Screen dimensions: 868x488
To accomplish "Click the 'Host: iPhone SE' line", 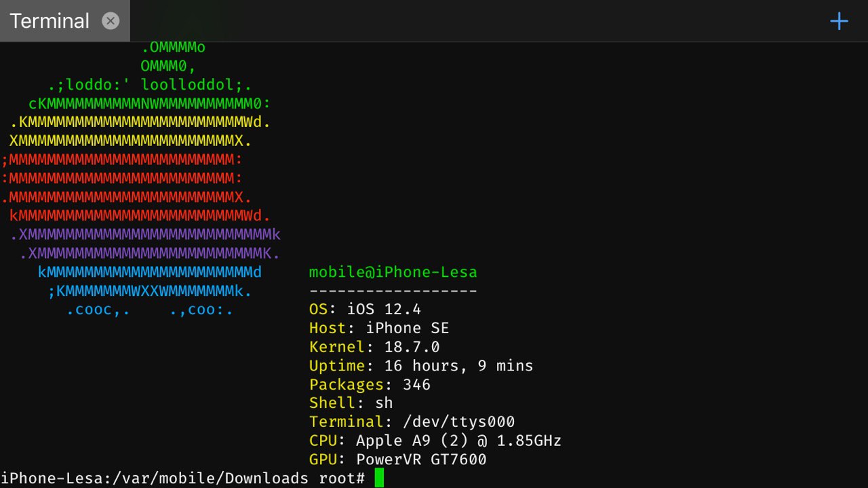I will tap(379, 329).
